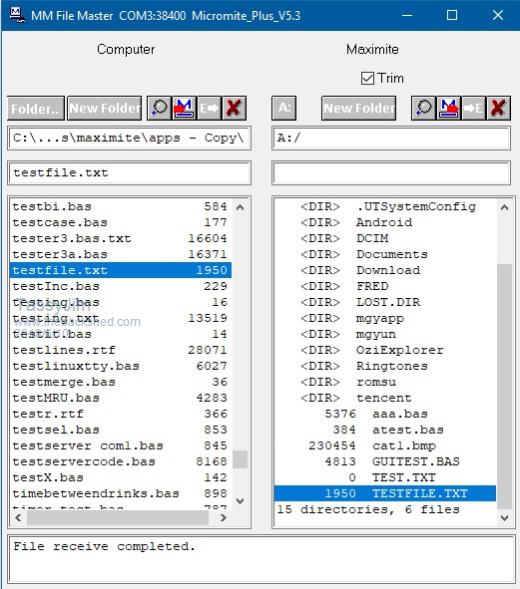This screenshot has height=589, width=520.
Task: Click the Computer refresh magnifier icon
Action: tap(159, 108)
